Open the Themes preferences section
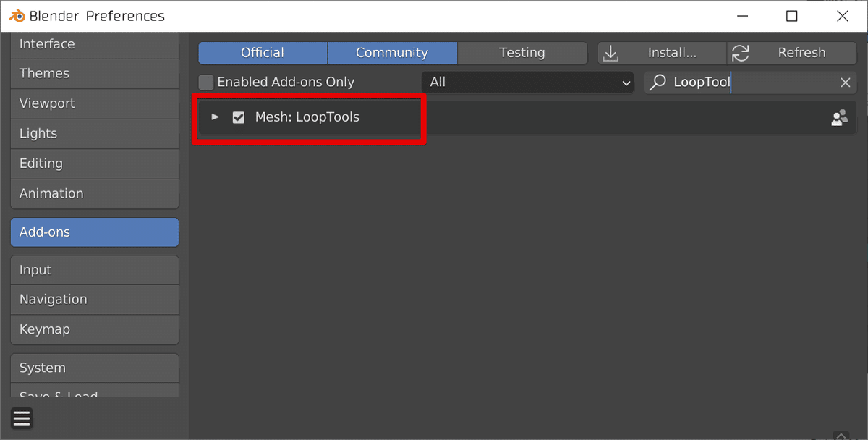Screen dimensions: 868x440 tap(95, 74)
